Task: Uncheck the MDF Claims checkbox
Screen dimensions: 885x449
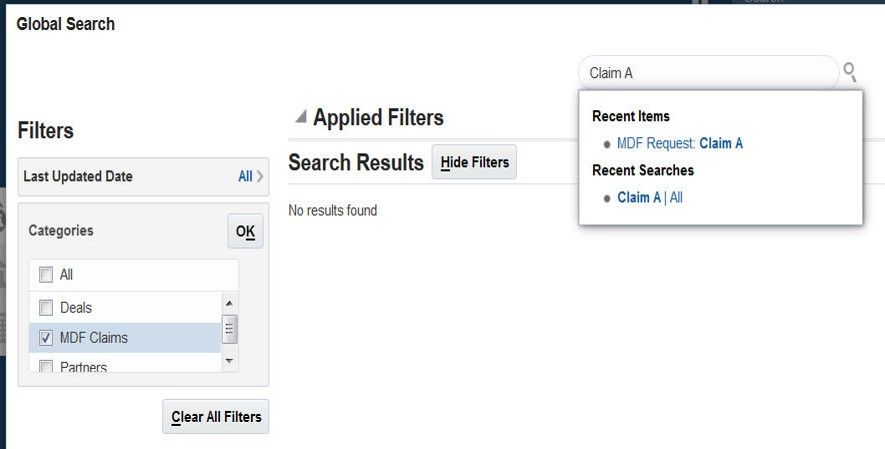Action: click(x=45, y=338)
